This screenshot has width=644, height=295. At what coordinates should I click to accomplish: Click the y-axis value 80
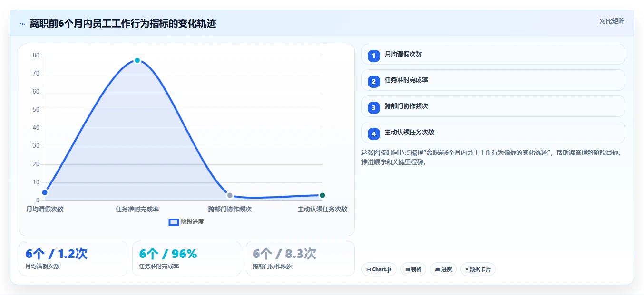(x=36, y=55)
